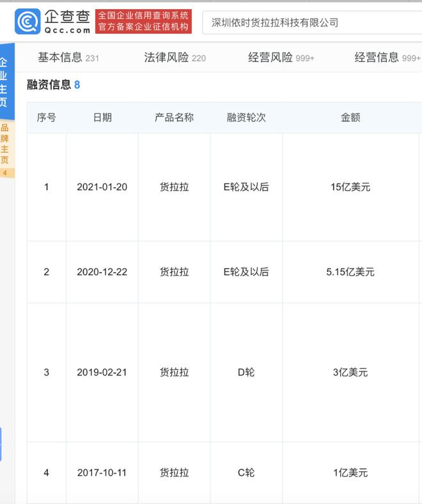The image size is (422, 504).
Task: Click the D轮 round cell
Action: coord(246,372)
